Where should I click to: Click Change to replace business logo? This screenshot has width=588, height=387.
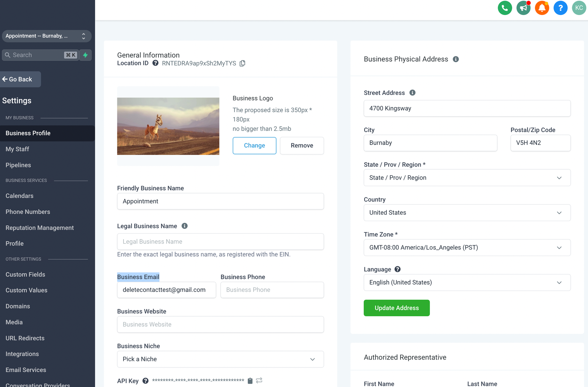(254, 146)
